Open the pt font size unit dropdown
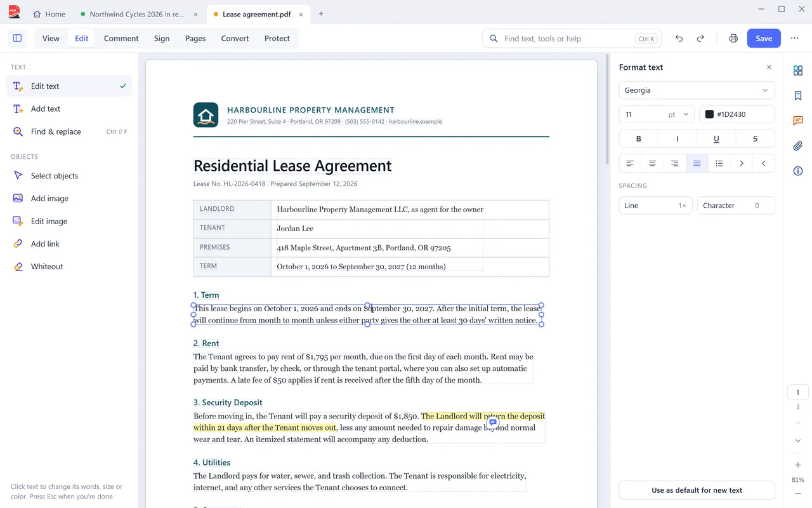 coord(678,114)
